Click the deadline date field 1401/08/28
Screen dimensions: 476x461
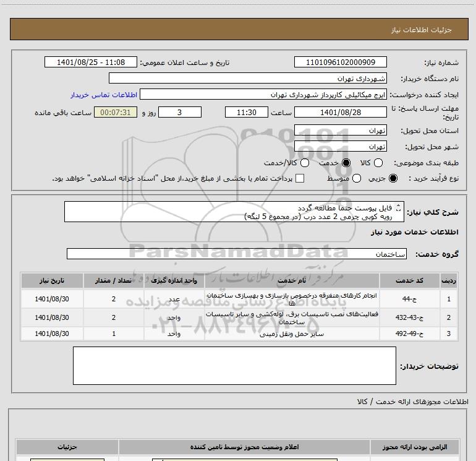[x=340, y=112]
